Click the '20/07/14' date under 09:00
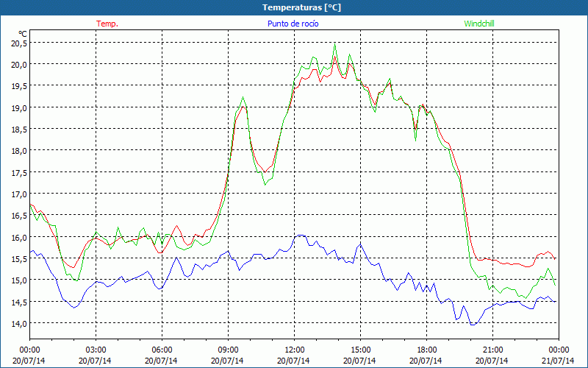This screenshot has height=368, width=588. pos(227,361)
